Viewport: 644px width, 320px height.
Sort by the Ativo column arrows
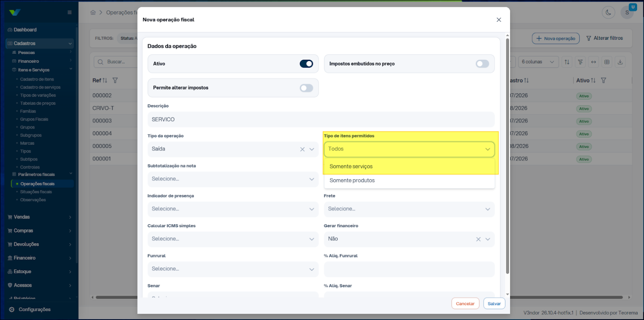coord(593,80)
